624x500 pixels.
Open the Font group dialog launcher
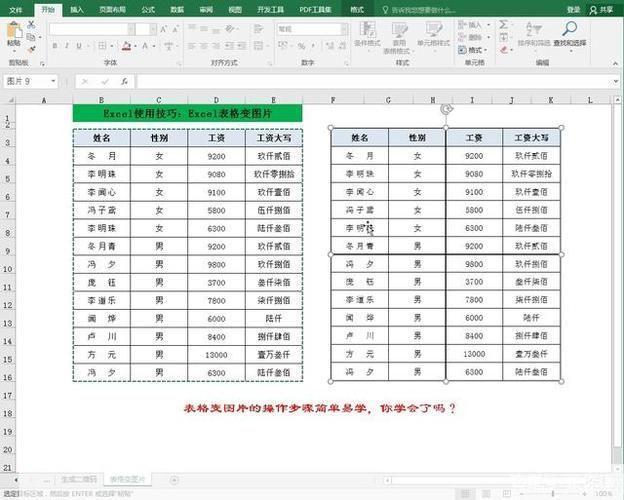[179, 63]
